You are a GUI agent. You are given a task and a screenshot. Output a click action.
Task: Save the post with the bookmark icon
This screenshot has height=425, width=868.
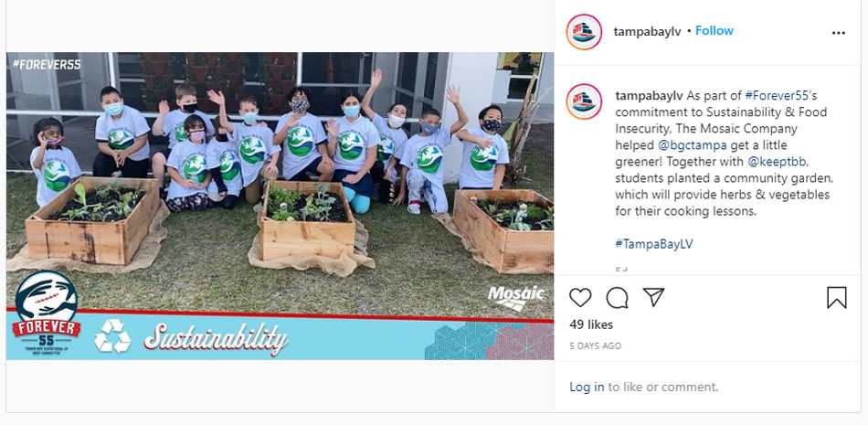pos(836,298)
